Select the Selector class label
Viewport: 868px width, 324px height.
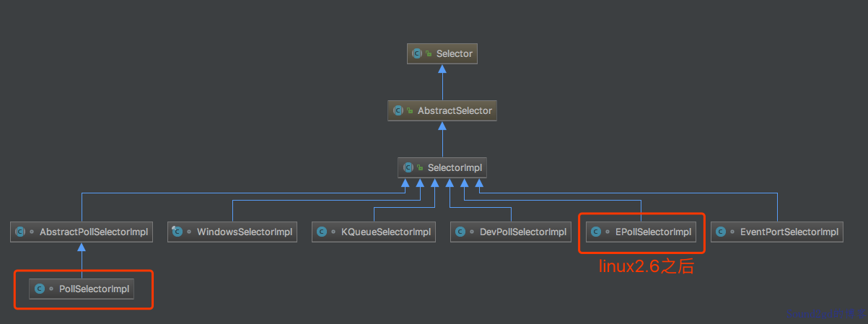pos(455,54)
